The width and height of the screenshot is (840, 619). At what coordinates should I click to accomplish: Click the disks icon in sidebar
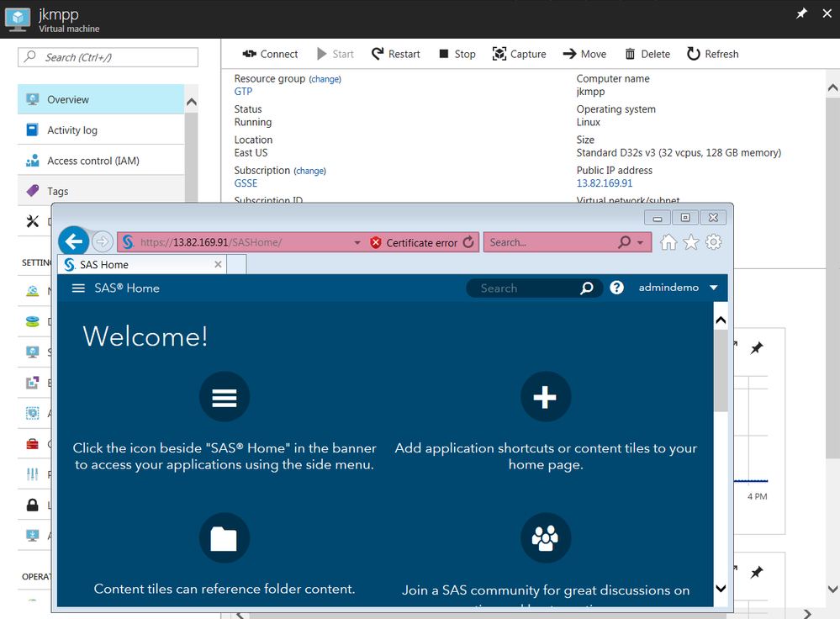pos(33,321)
